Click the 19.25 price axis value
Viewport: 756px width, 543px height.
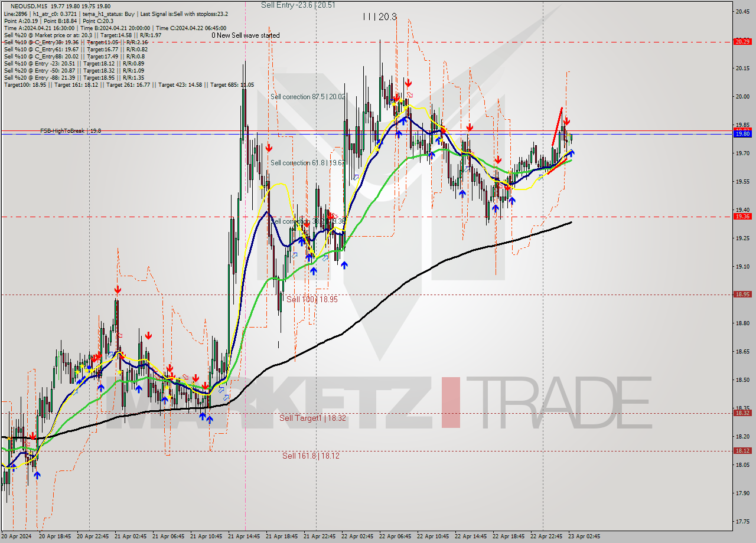pyautogui.click(x=742, y=238)
